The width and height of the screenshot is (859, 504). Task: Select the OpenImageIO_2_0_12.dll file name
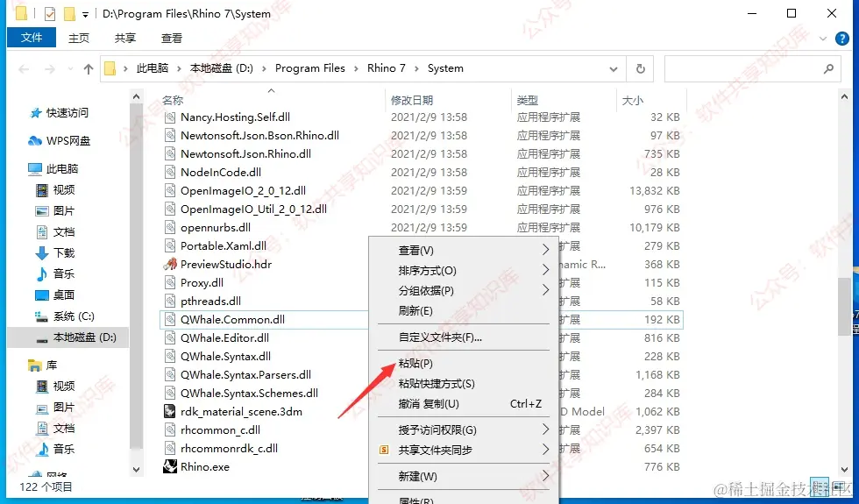(x=244, y=191)
